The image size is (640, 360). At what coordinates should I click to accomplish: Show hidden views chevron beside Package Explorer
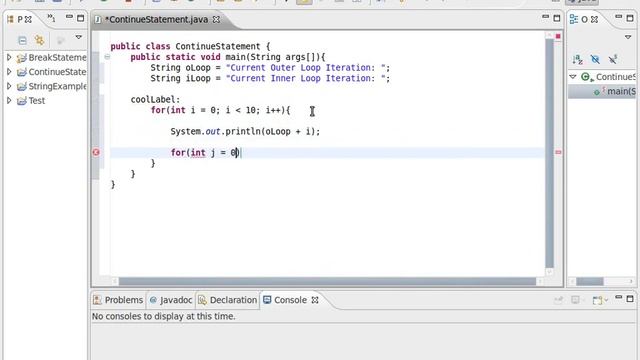51,18
